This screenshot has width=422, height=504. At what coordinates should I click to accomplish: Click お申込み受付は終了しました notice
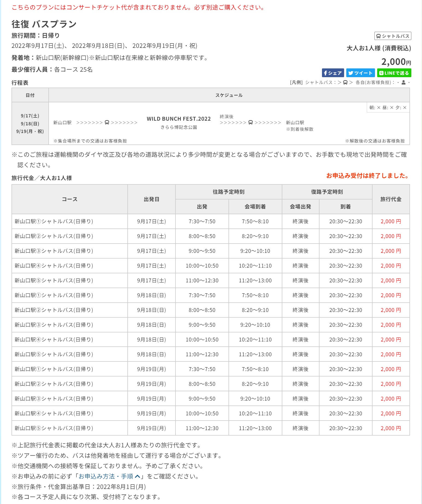coord(368,176)
